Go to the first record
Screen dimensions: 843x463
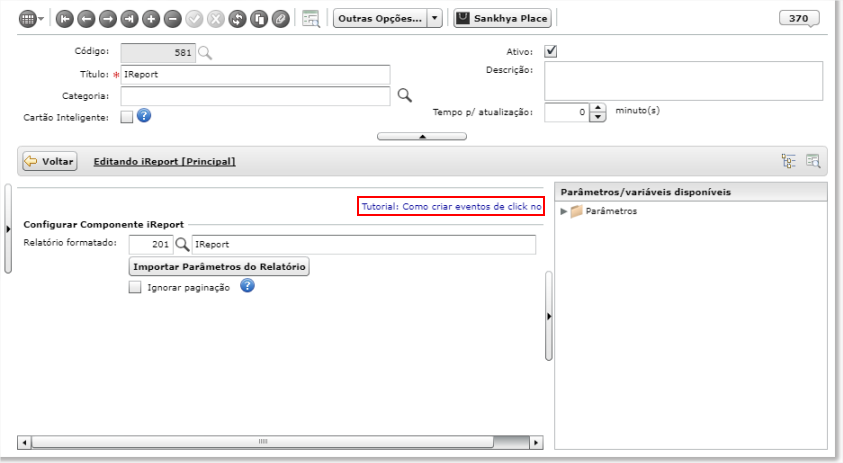click(65, 19)
